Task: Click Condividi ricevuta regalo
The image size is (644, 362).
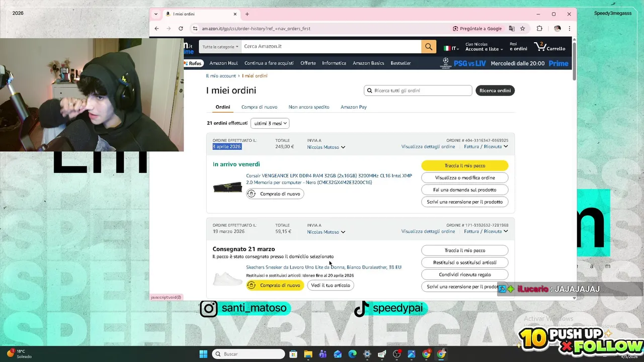Action: point(464,275)
